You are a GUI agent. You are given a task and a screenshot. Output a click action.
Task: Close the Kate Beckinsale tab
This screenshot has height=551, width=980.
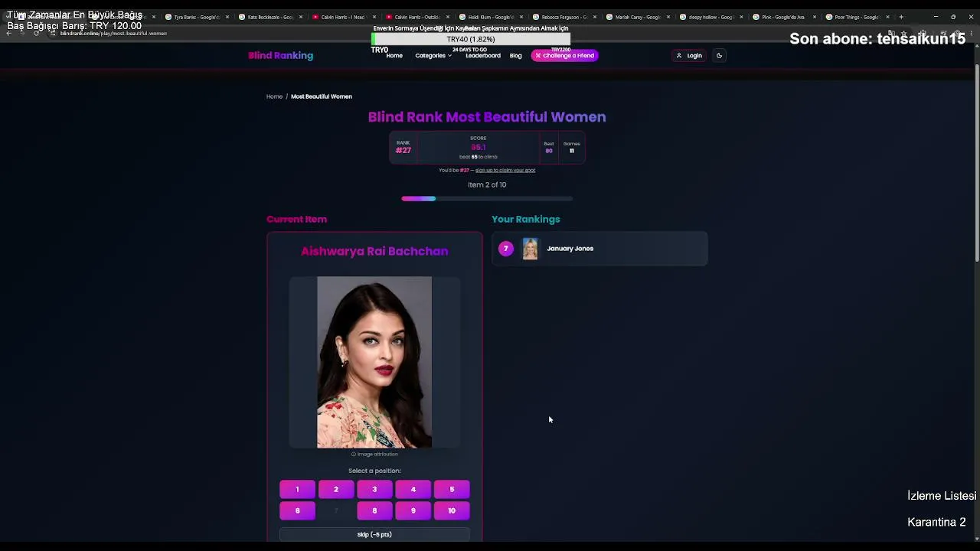pos(301,17)
